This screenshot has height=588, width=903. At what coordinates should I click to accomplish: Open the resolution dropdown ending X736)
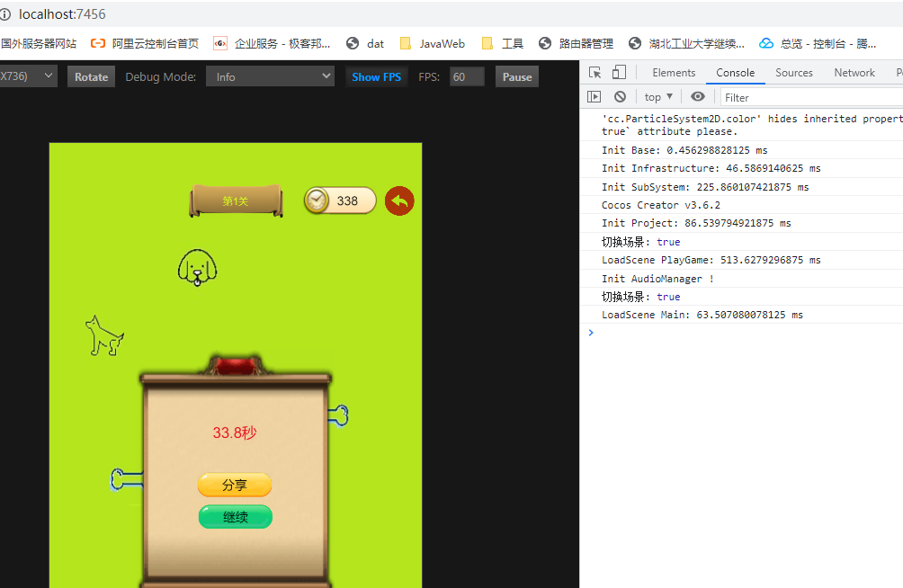(28, 76)
